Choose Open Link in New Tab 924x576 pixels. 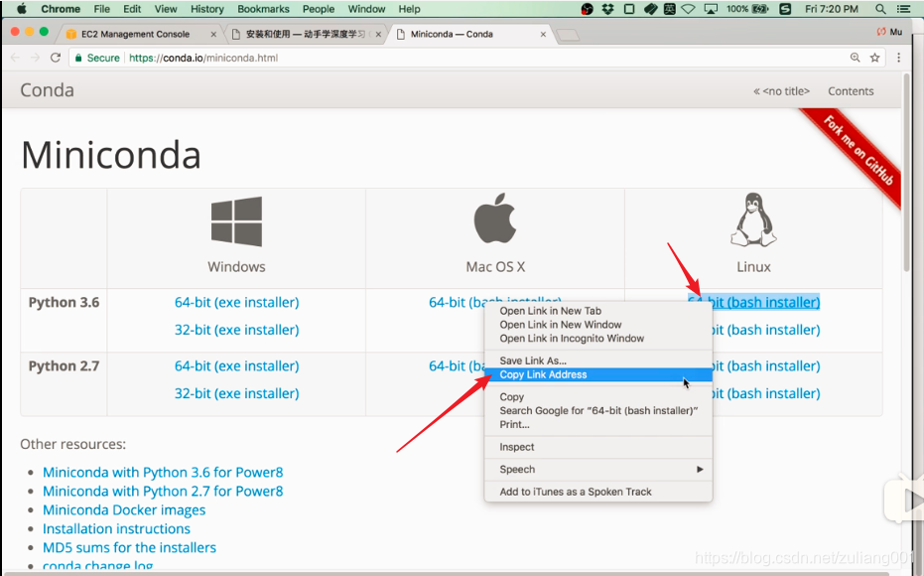point(598,311)
